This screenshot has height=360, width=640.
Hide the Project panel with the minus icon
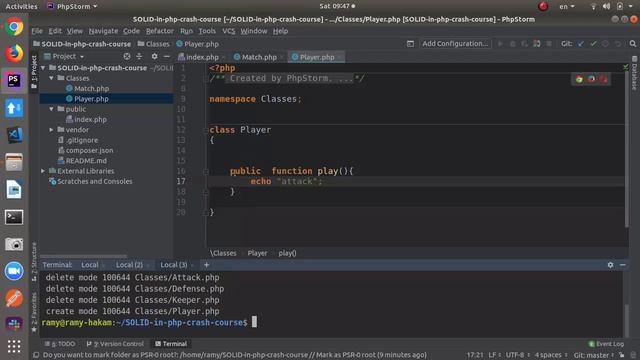pyautogui.click(x=167, y=56)
